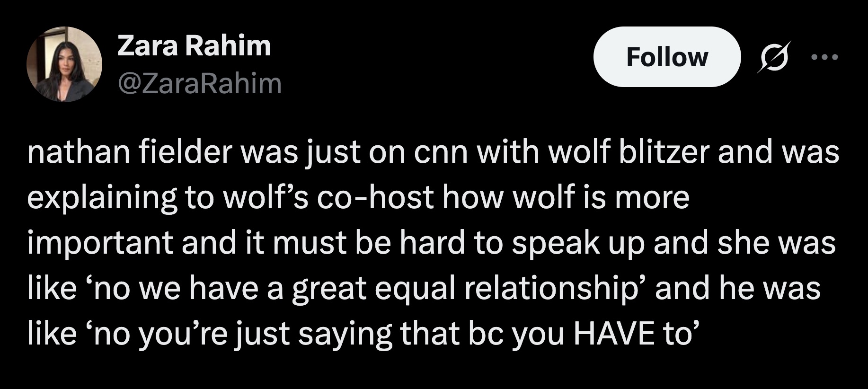Click the Grok explain-this-post icon

coord(773,57)
